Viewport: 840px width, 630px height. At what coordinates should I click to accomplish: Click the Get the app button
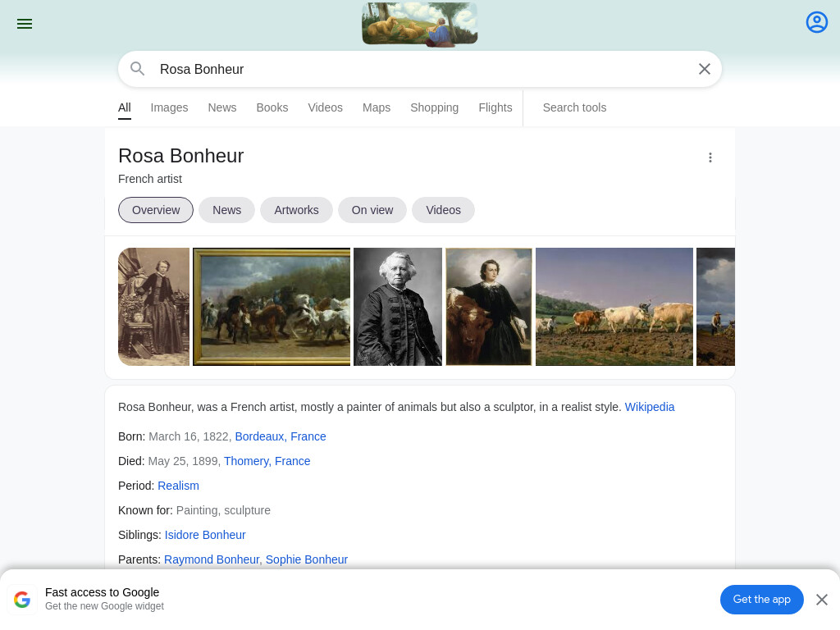(762, 600)
